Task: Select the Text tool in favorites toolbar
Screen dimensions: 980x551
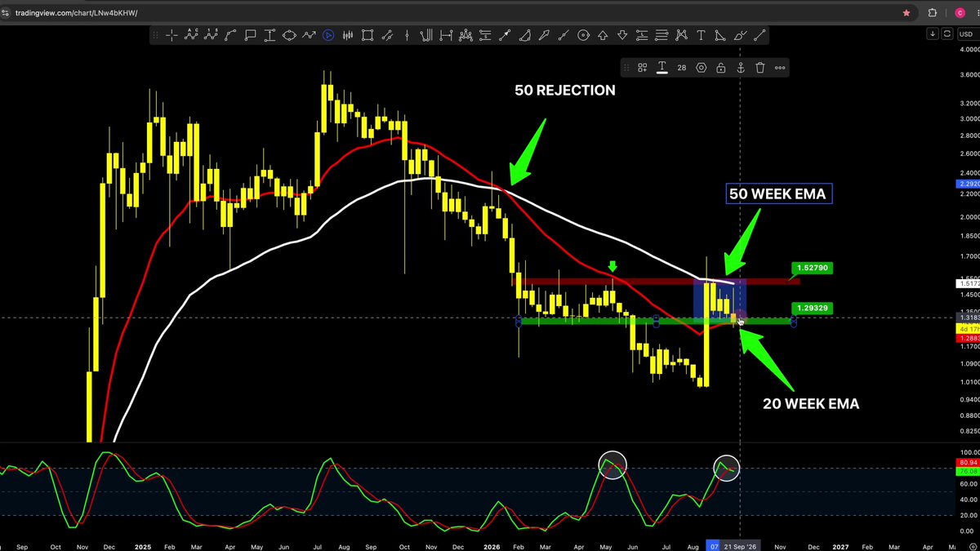Action: pos(701,35)
